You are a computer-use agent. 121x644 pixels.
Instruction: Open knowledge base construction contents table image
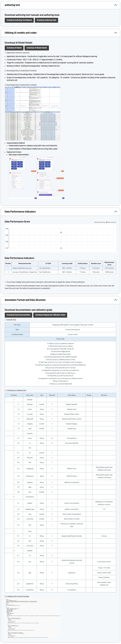pyautogui.click(x=33, y=113)
